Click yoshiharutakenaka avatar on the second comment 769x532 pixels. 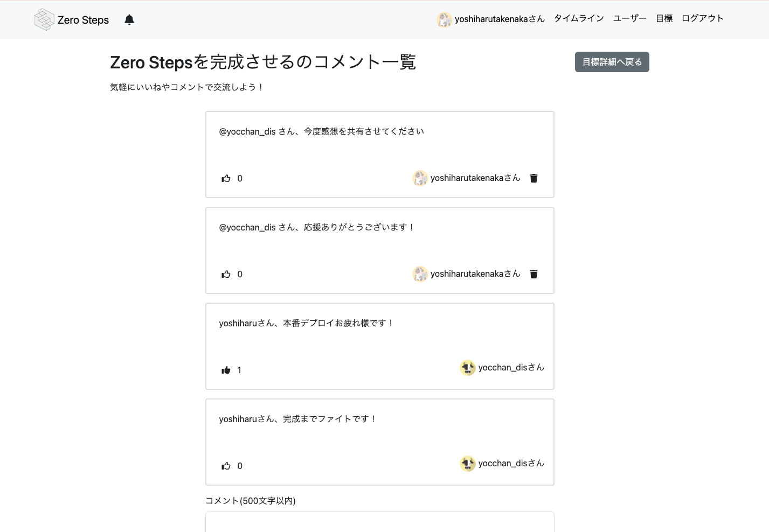point(420,274)
